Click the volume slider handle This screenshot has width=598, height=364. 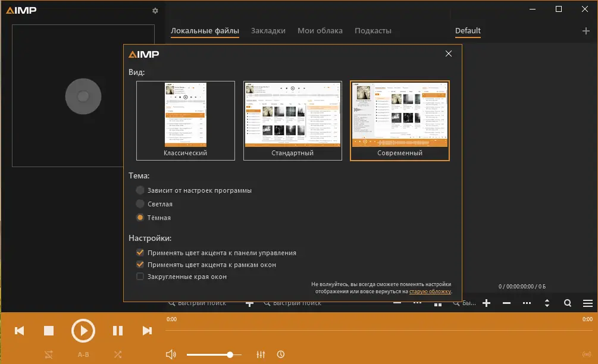tap(230, 354)
